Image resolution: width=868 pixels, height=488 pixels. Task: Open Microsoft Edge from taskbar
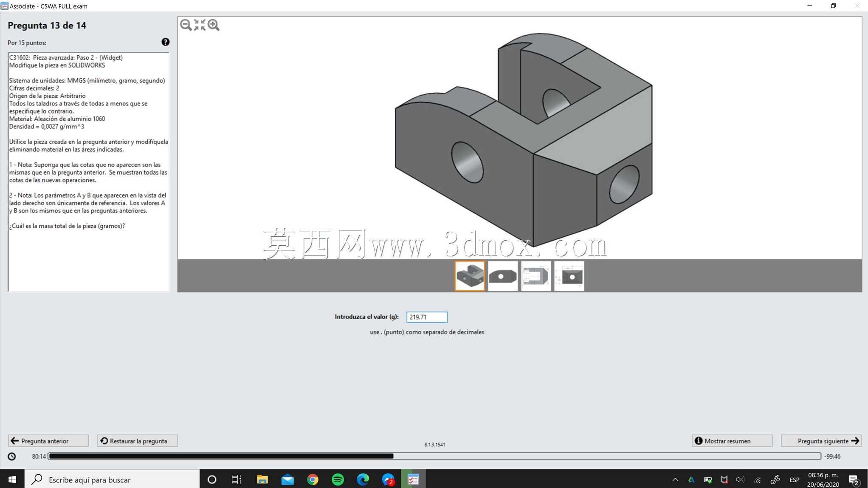pyautogui.click(x=363, y=479)
